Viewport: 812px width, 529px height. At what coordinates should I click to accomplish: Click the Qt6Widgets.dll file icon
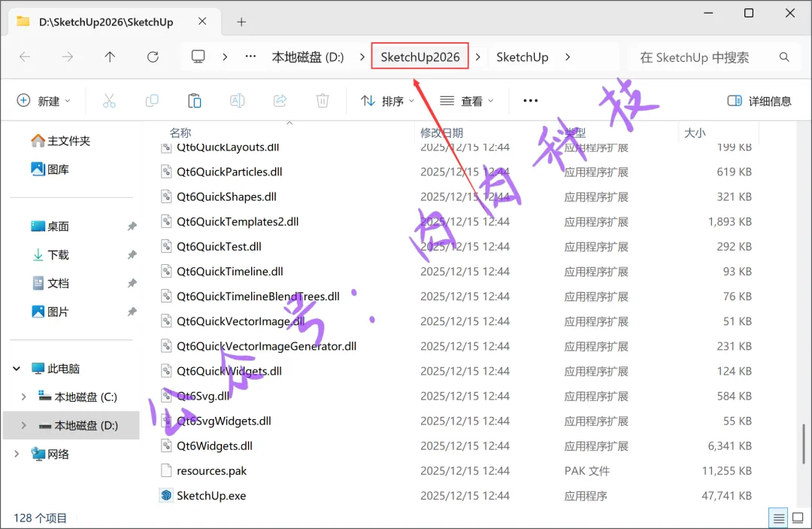pyautogui.click(x=166, y=445)
